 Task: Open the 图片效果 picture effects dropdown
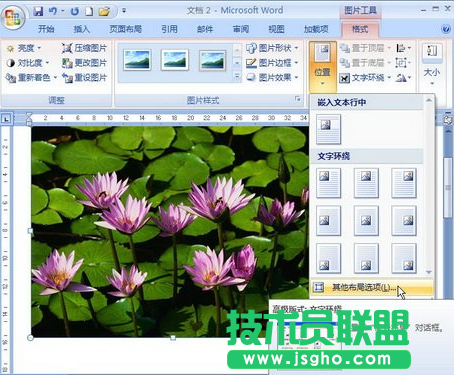[272, 78]
